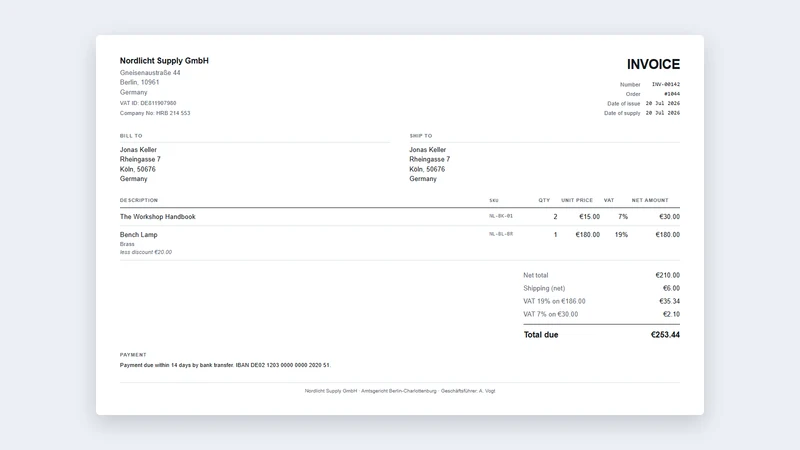Click 'Jonas Keller' in the Bill To section
This screenshot has width=800, height=450.
(x=138, y=149)
